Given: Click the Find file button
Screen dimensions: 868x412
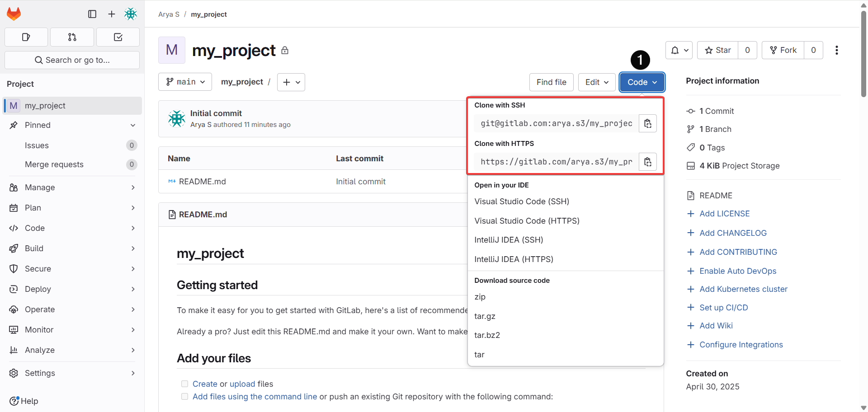Looking at the screenshot, I should coord(551,82).
